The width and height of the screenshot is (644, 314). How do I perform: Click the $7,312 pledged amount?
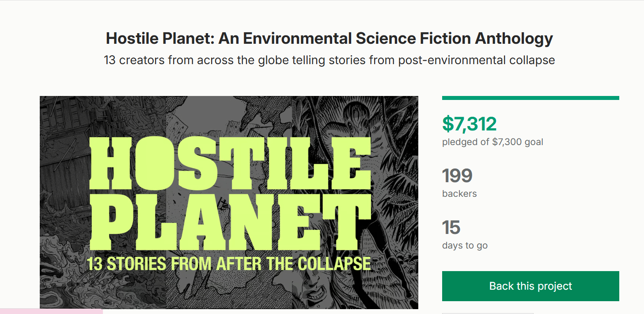[470, 124]
